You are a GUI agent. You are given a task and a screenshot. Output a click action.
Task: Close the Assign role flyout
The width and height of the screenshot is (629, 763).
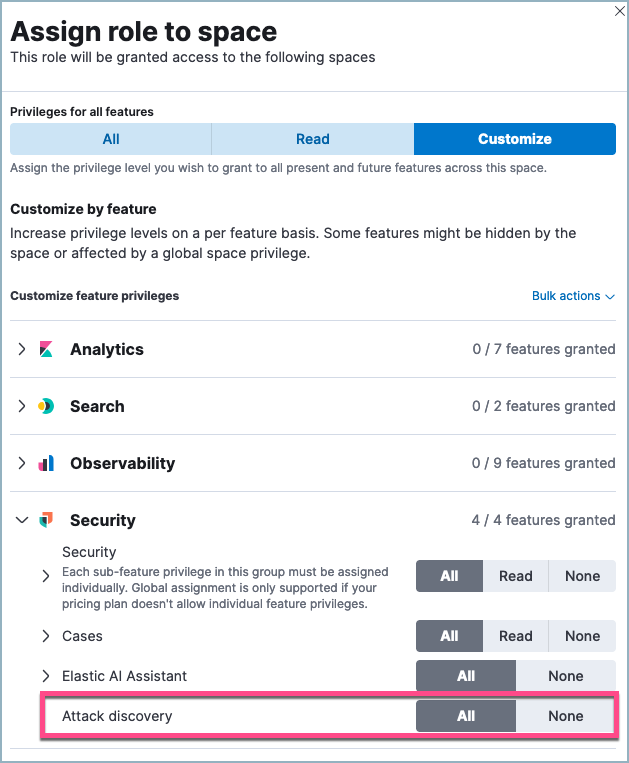[613, 12]
